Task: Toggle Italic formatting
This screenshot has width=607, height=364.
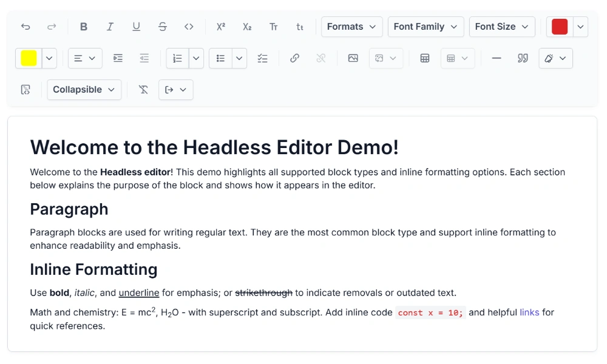Action: pyautogui.click(x=110, y=27)
